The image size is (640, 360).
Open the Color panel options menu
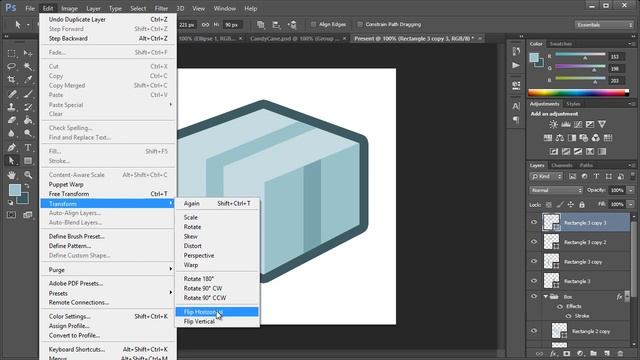click(631, 44)
